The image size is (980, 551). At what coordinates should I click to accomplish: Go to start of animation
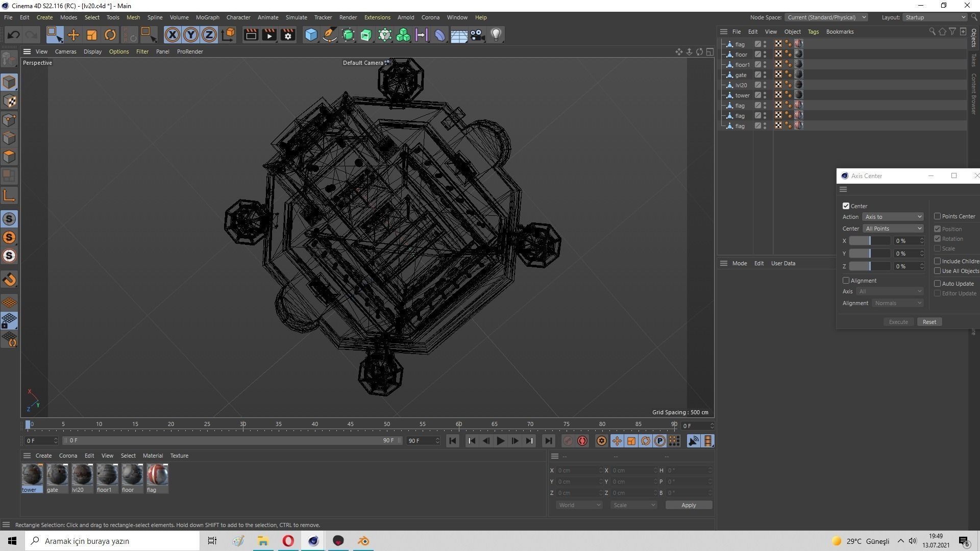click(x=452, y=441)
